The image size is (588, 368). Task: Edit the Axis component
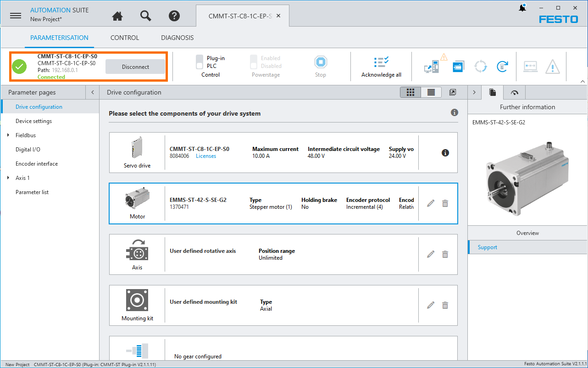point(430,254)
